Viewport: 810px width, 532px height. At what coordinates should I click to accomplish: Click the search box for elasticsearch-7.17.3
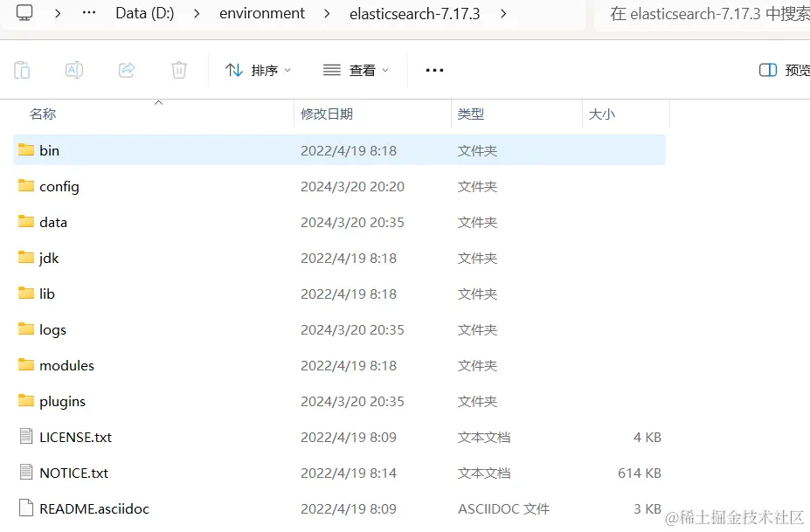[x=702, y=15]
